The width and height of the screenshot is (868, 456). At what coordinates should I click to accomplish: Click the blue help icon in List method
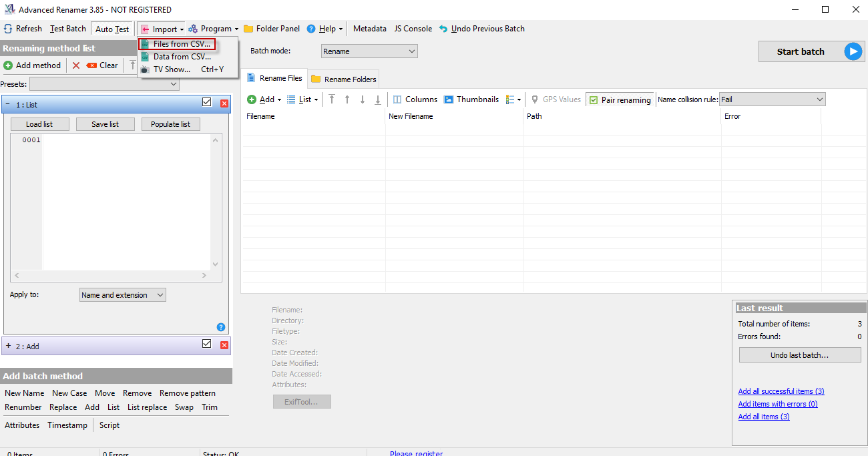tap(221, 327)
